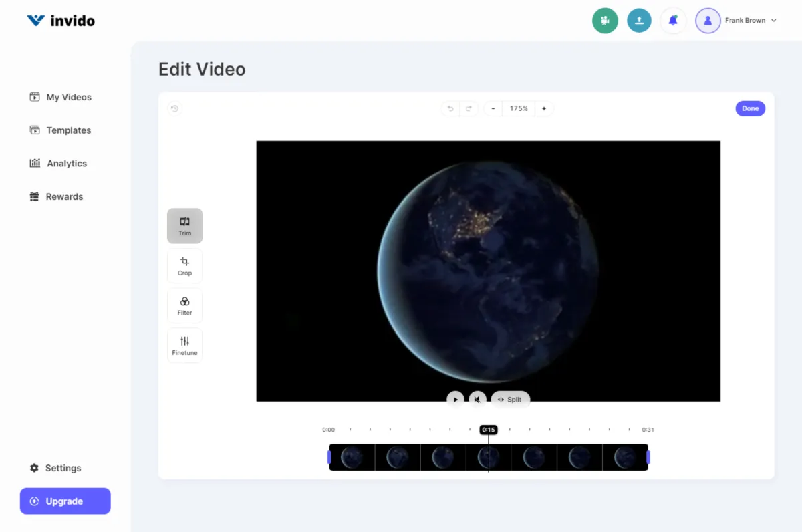
Task: Click the left trim handle
Action: 329,457
